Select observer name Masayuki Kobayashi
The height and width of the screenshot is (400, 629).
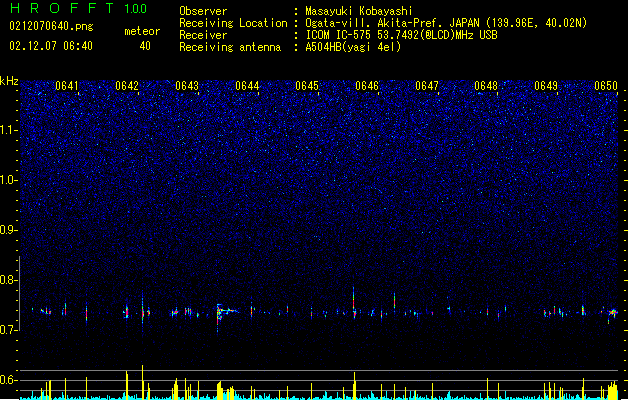(359, 11)
